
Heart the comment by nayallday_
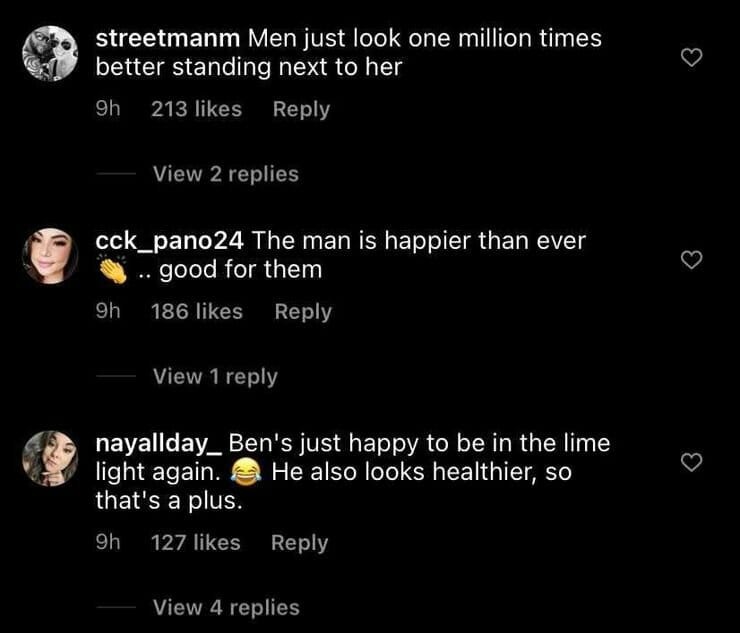691,461
